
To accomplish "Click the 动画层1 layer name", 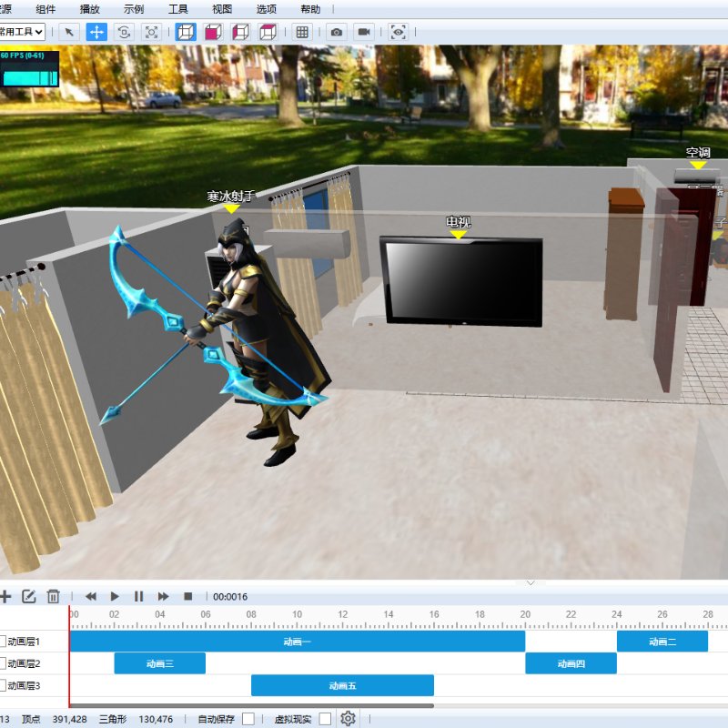I will point(24,642).
